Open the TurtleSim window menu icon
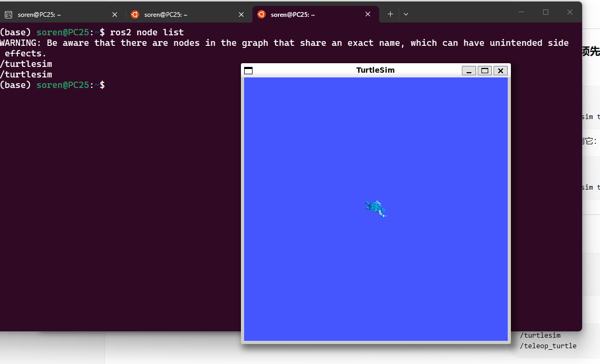 click(248, 71)
